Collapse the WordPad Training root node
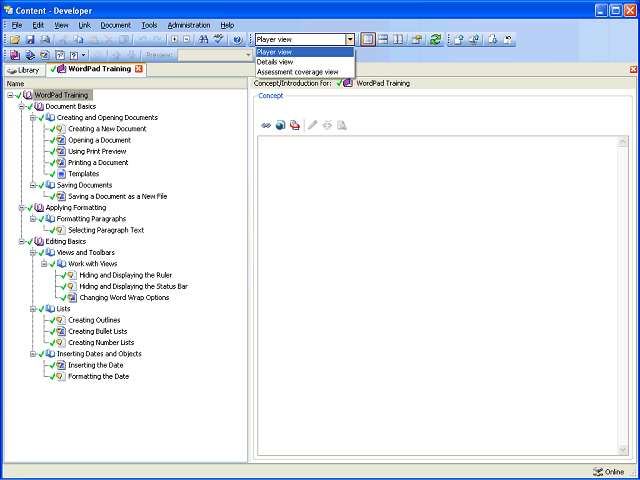 [10, 95]
